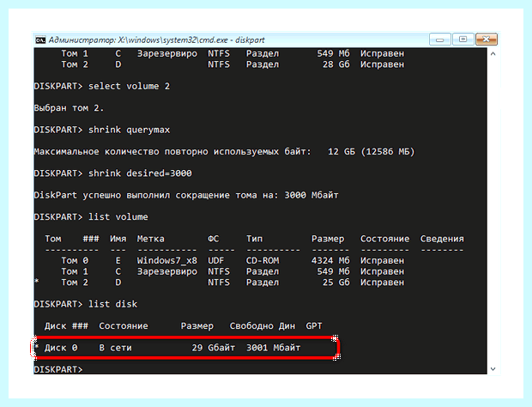Click the cmd.exe icon in title bar

[40, 40]
